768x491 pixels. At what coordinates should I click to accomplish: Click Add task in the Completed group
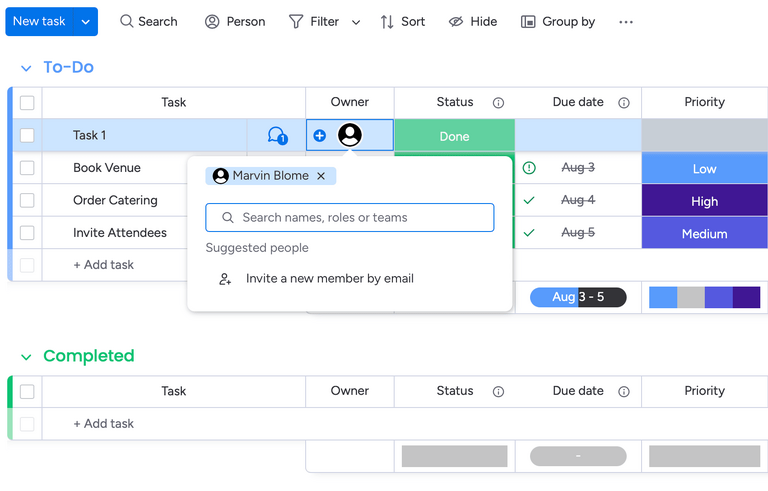tap(103, 424)
